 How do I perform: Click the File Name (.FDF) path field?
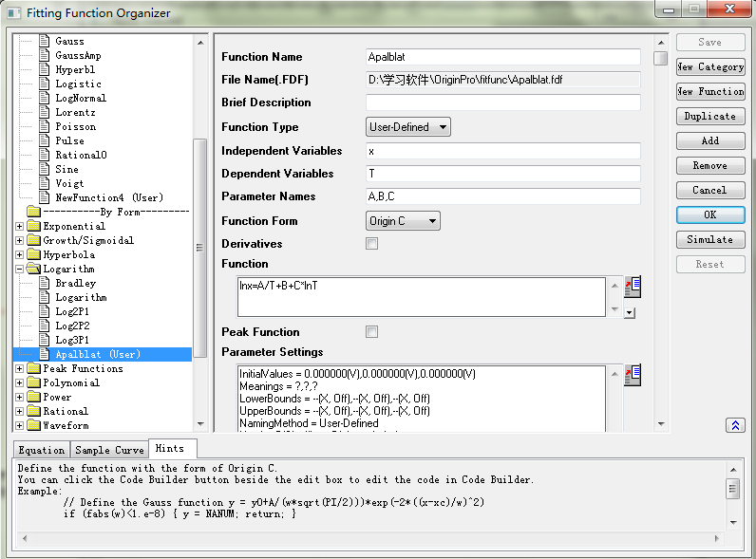click(502, 80)
